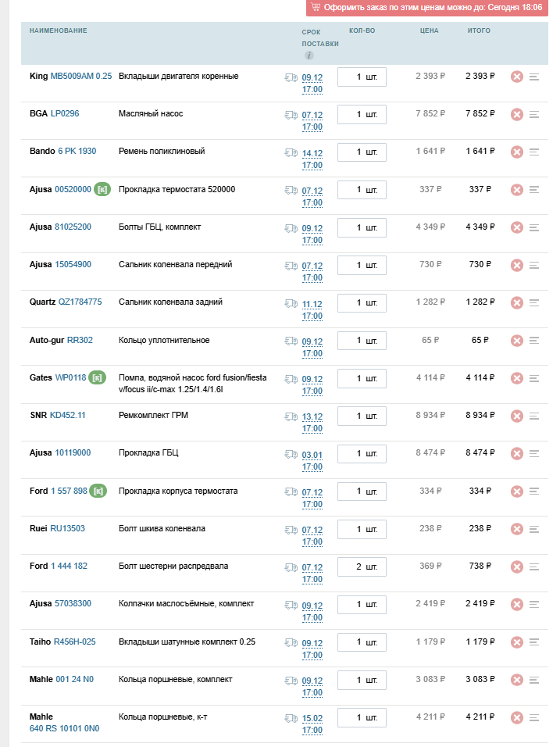Click the order deadline banner at top
560x747 pixels.
tap(426, 8)
